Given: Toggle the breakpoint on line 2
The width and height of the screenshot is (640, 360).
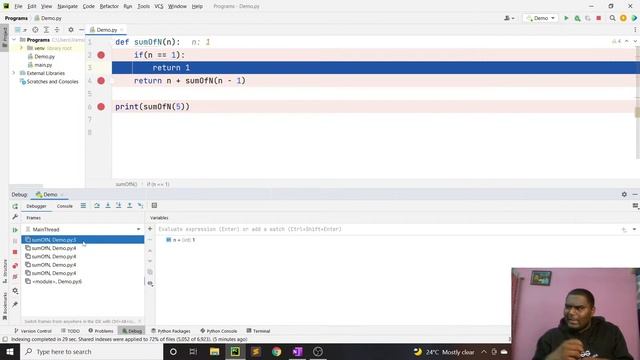Looking at the screenshot, I should click(101, 55).
